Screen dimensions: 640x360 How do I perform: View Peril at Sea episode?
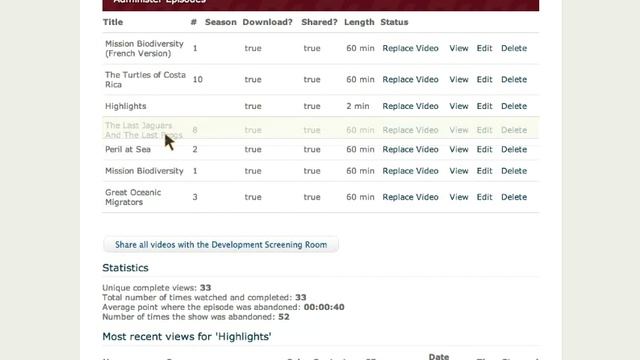[459, 149]
